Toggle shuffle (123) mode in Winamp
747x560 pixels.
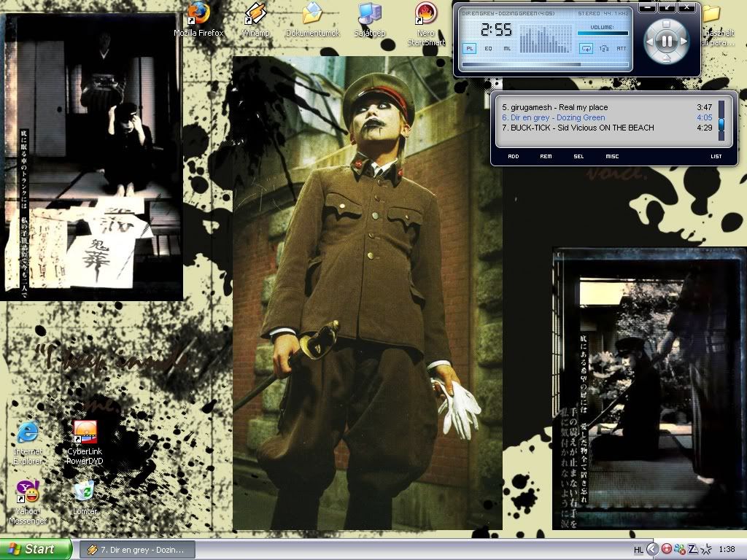point(603,48)
